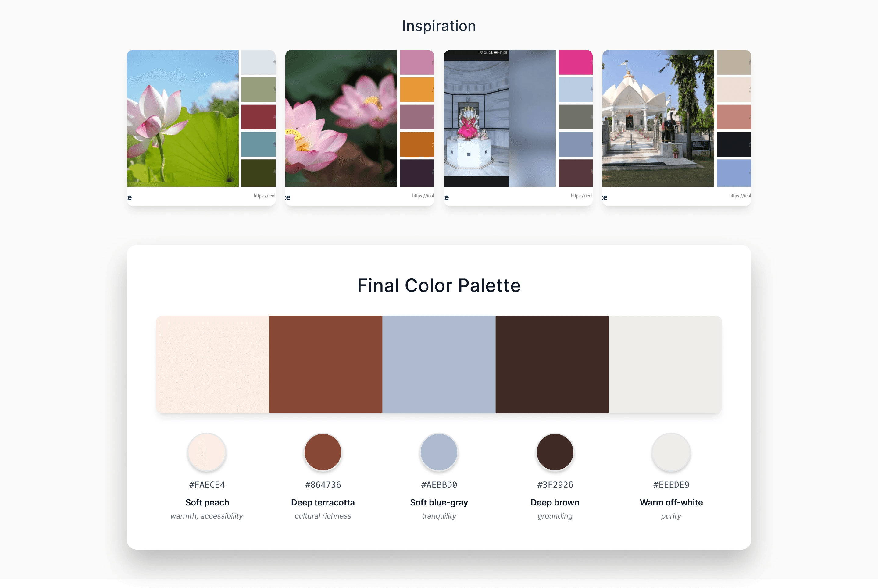Click the Soft peach circle swatch
Viewport: 878px width, 588px height.
[207, 452]
